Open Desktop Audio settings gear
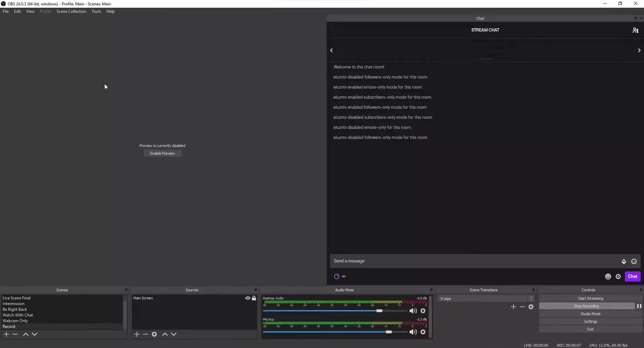Screen dimensions: 644x348 (x=423, y=311)
